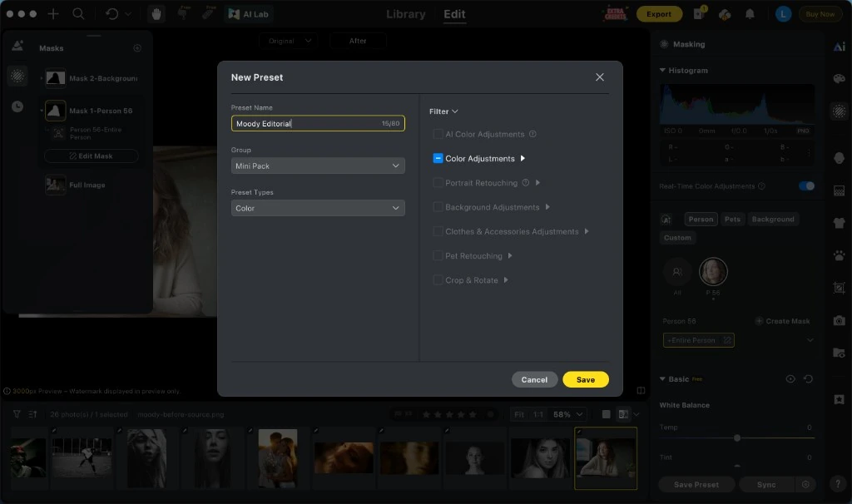Open the AI tools icon in right sidebar
The width and height of the screenshot is (852, 504).
point(839,47)
